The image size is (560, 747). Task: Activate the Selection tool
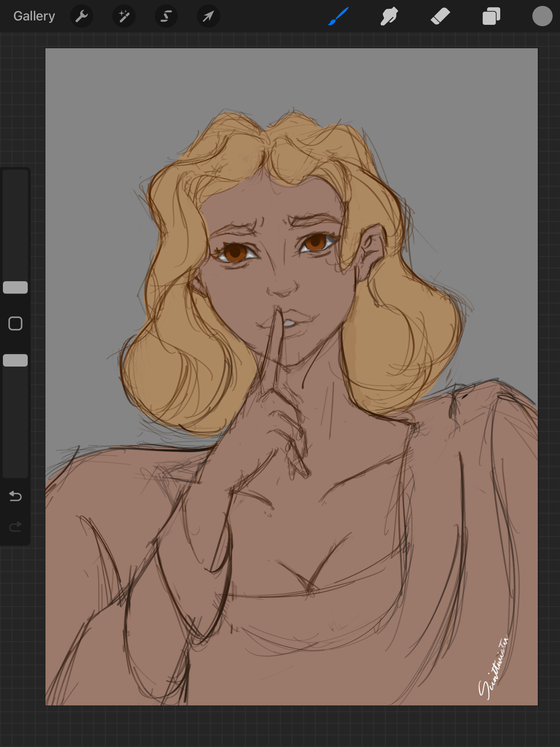click(x=166, y=16)
